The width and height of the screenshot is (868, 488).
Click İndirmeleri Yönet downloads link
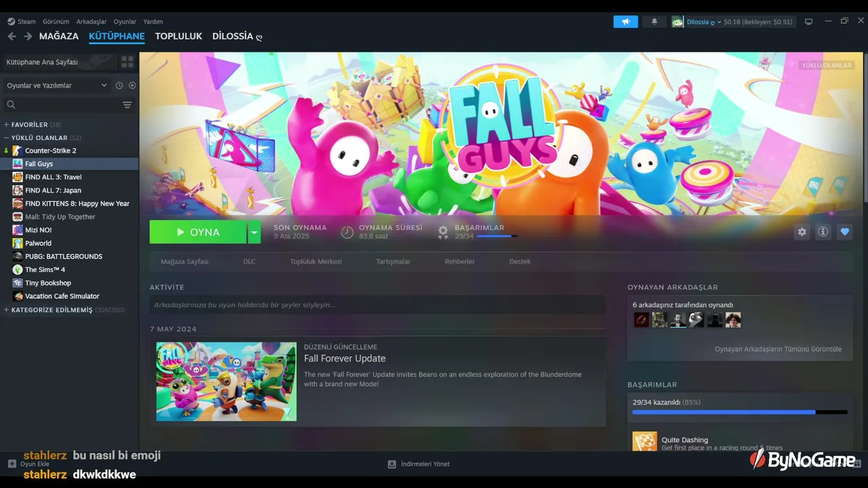tap(425, 464)
